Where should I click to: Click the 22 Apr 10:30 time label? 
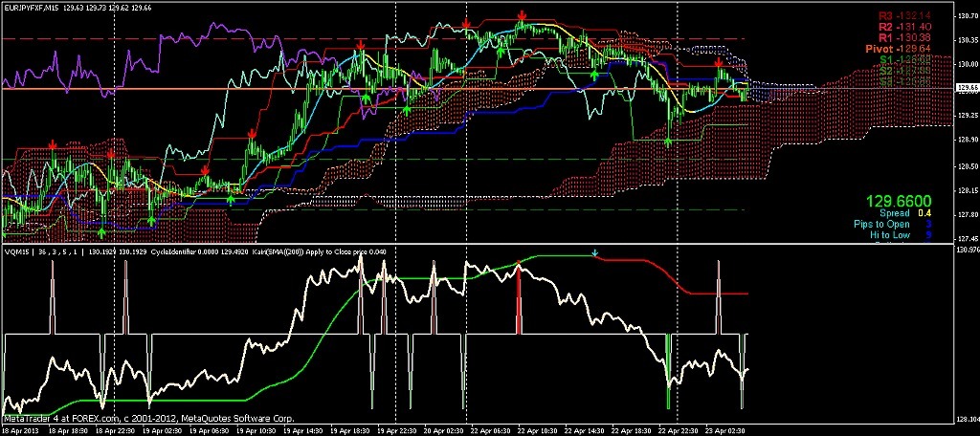[x=538, y=431]
